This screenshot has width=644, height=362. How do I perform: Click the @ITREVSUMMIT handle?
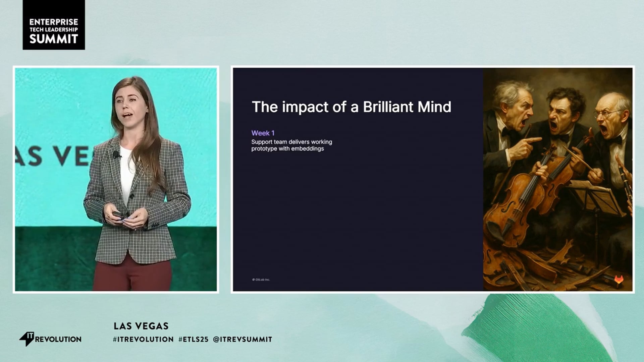243,339
